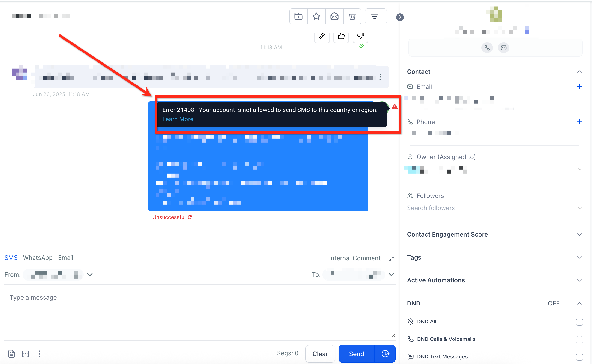Click the phone call icon under contact
The width and height of the screenshot is (592, 364).
(487, 48)
